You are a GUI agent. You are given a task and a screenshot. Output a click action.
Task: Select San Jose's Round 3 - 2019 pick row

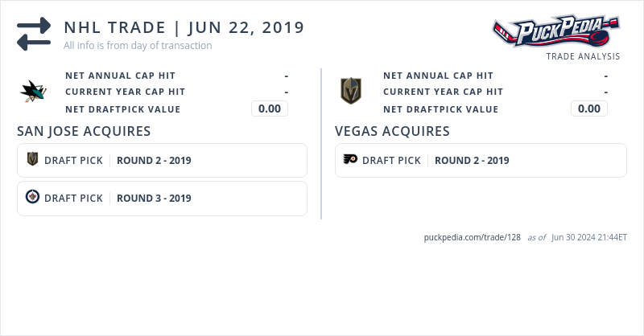coord(162,198)
